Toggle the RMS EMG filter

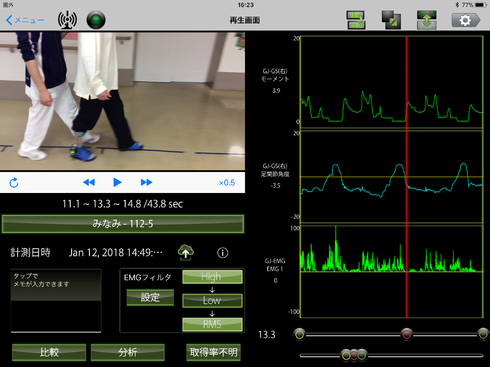coord(212,324)
